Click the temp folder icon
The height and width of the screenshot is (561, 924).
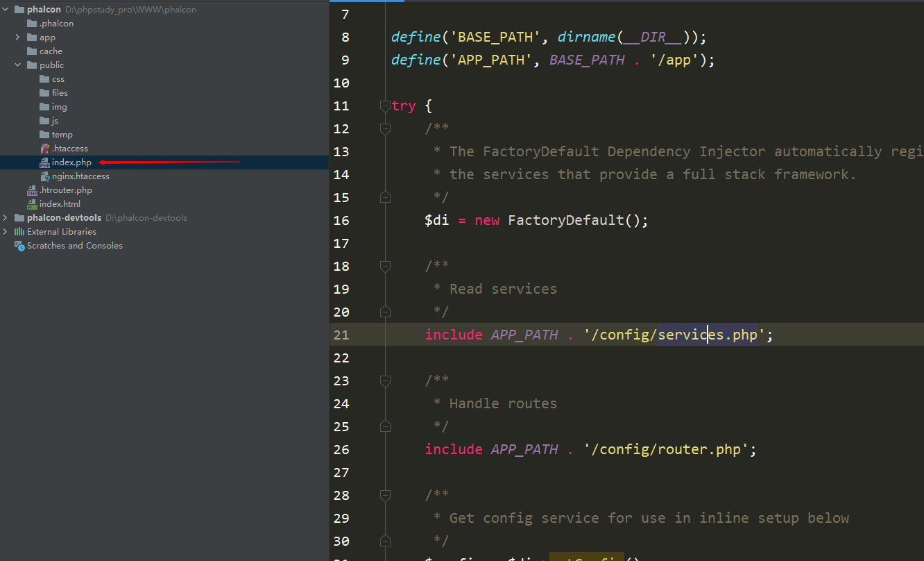point(44,135)
